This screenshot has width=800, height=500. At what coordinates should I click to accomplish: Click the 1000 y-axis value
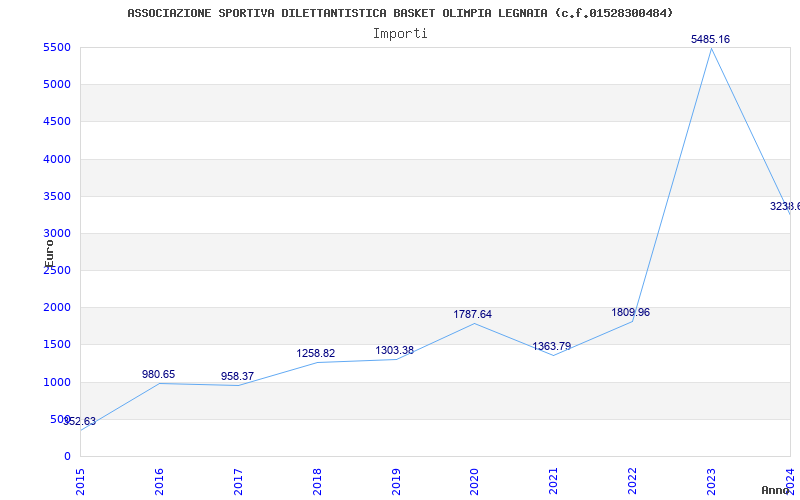click(57, 382)
